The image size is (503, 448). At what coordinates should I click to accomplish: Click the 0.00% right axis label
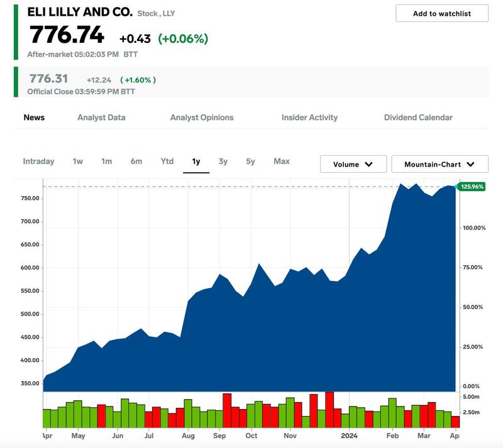tap(471, 386)
